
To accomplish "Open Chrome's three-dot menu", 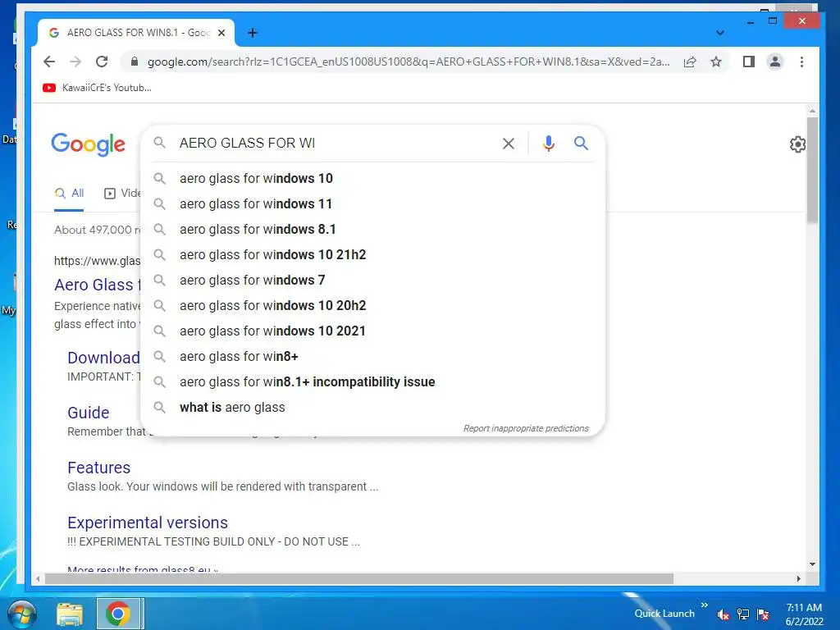I will (801, 62).
